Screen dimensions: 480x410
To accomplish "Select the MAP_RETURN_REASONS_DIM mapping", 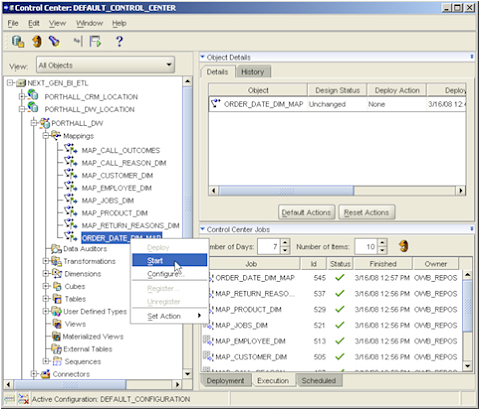I will click(x=130, y=225).
